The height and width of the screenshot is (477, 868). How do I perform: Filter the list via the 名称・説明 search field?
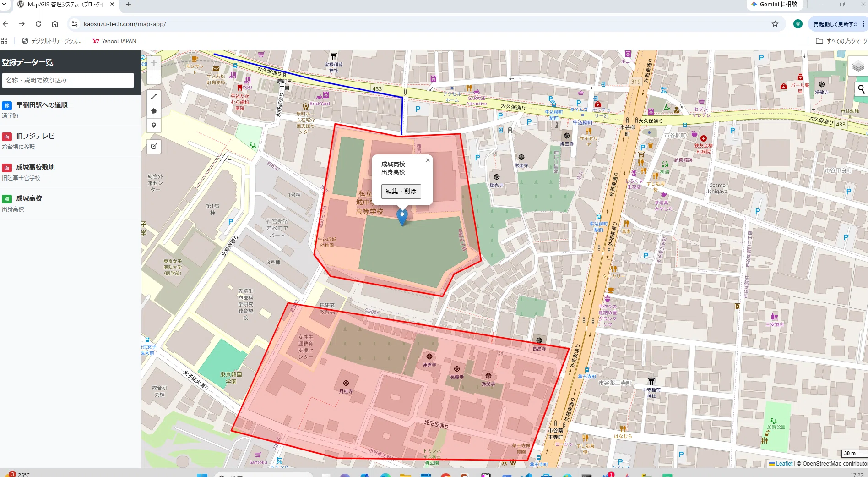point(68,80)
